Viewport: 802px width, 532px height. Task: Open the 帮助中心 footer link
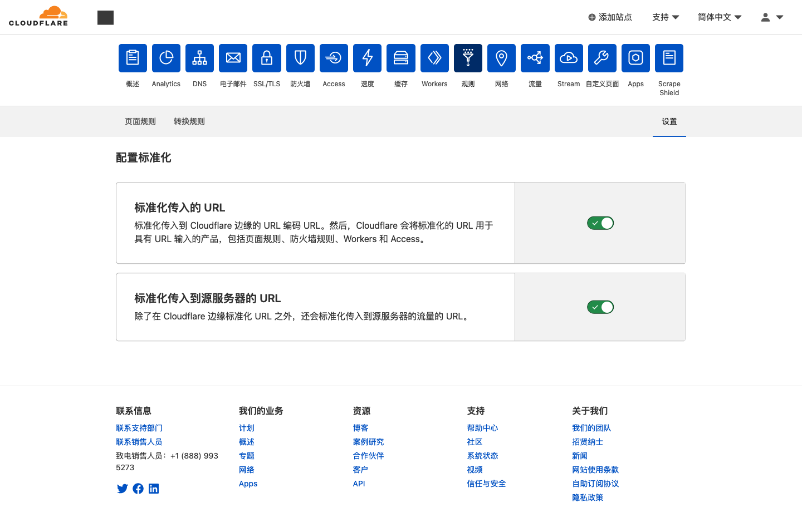tap(482, 428)
